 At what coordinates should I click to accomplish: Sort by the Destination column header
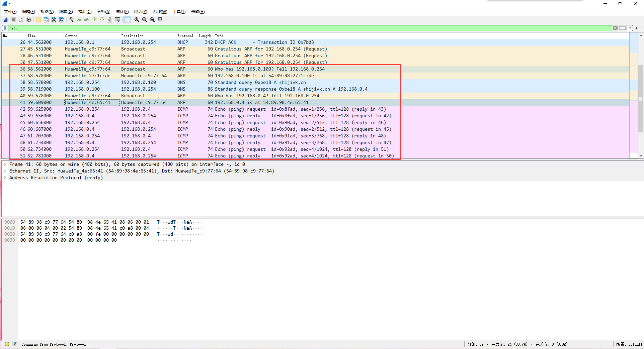click(148, 36)
